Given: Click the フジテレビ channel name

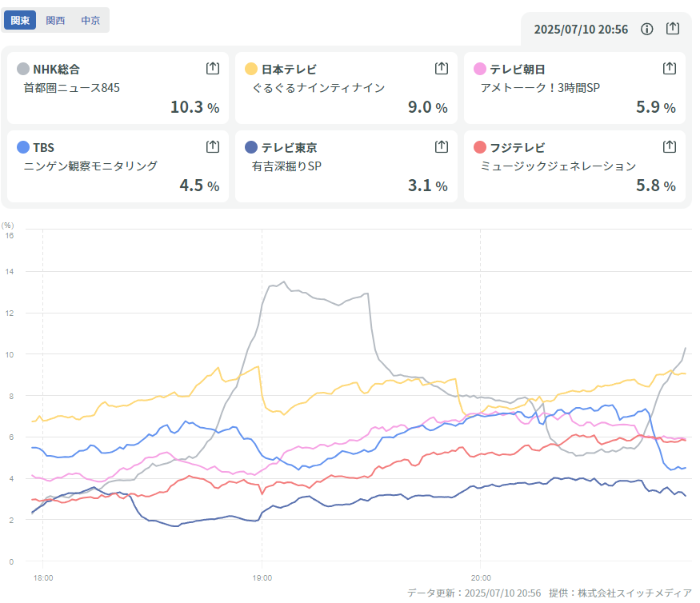Looking at the screenshot, I should [x=518, y=148].
